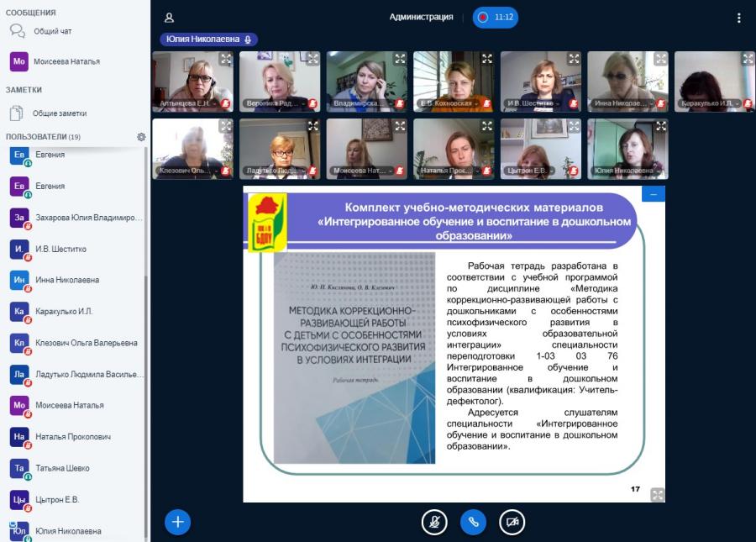Open the blue plus actions button

(177, 522)
